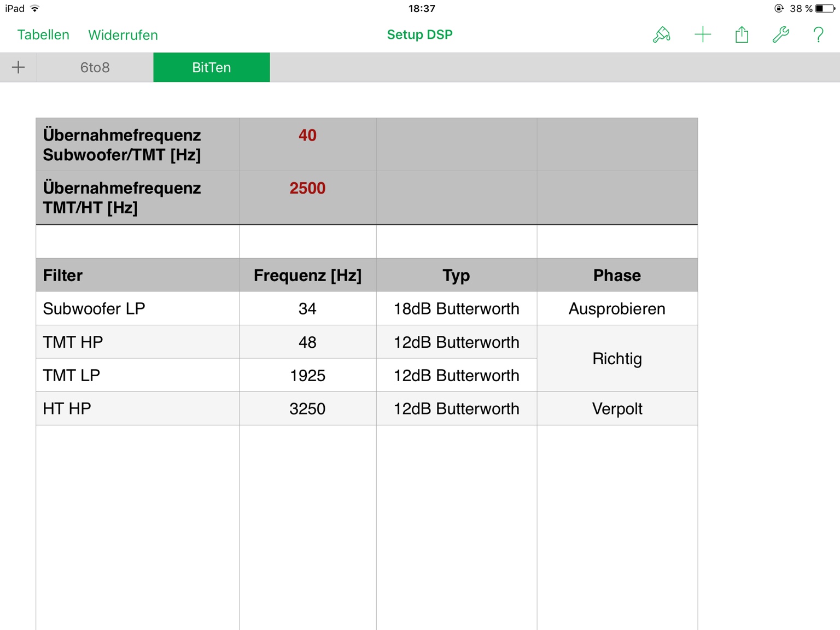
Task: Open the Format paintbrush menu
Action: point(662,35)
